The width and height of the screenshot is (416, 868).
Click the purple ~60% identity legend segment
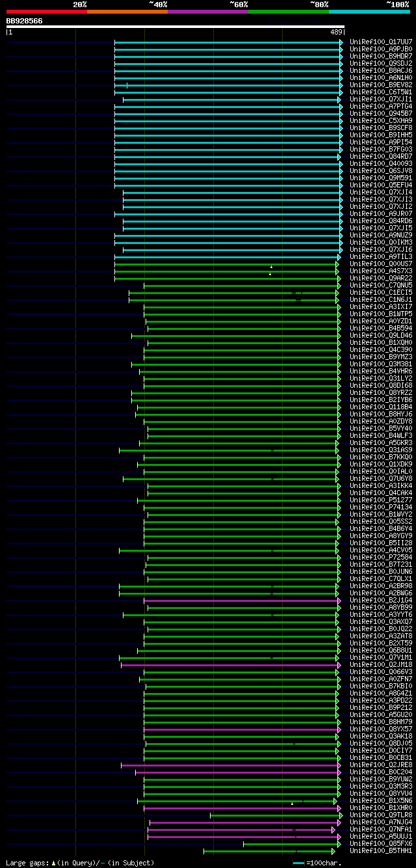(x=208, y=12)
